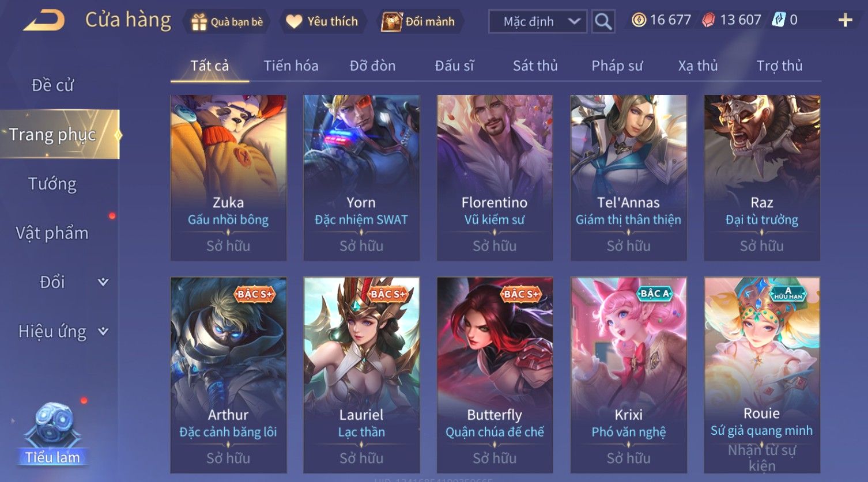Open the Mặc định sort dropdown
This screenshot has width=868, height=482.
tap(538, 22)
